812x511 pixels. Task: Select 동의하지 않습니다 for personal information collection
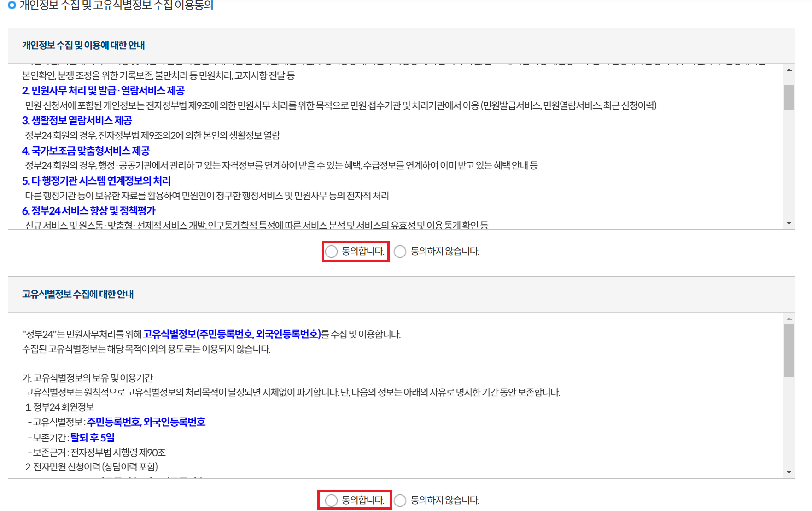pyautogui.click(x=400, y=251)
